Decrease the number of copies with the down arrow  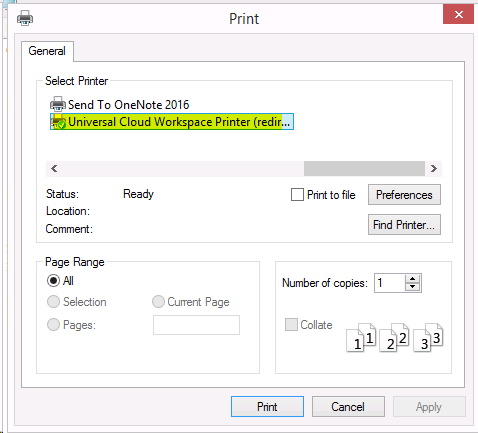[x=413, y=287]
